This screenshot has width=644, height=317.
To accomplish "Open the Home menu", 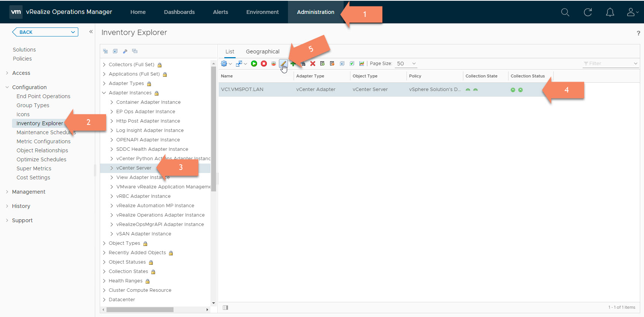I will (138, 12).
